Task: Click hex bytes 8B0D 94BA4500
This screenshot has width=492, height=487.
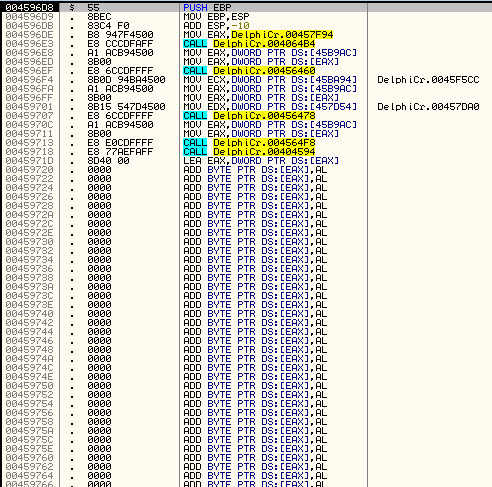Action: (x=126, y=80)
